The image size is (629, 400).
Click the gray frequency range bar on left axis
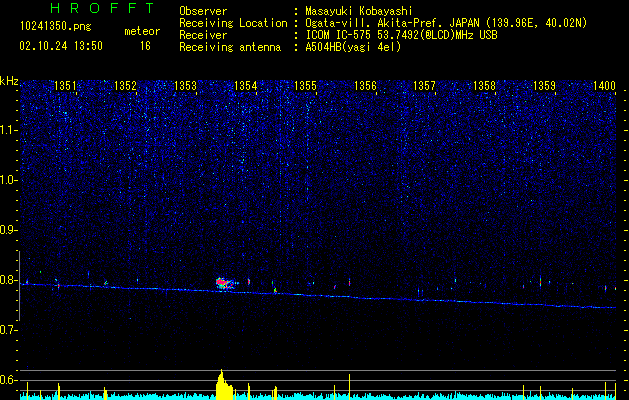coord(19,286)
